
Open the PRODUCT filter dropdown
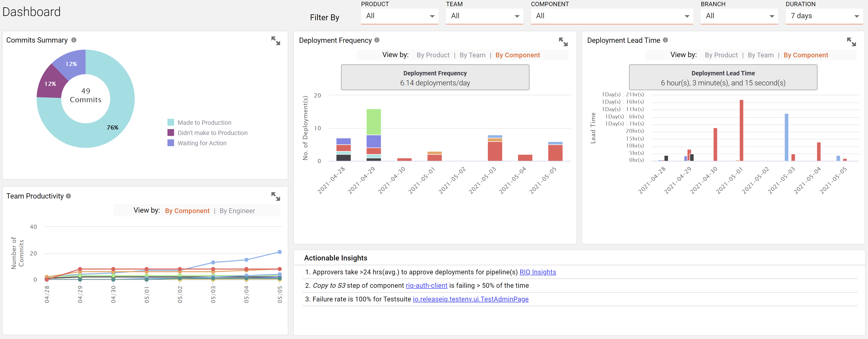(399, 16)
